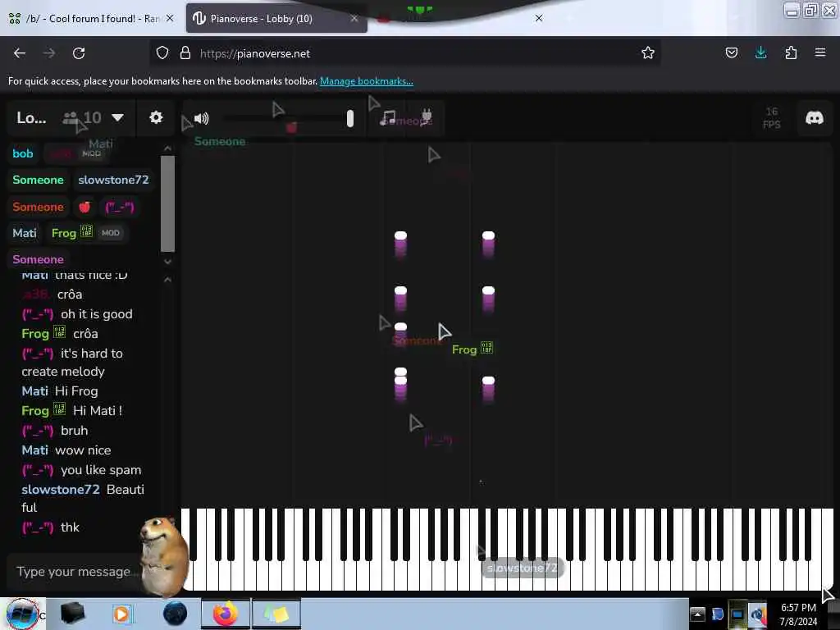840x630 pixels.
Task: Click the dark globe taskbar icon
Action: 176,614
